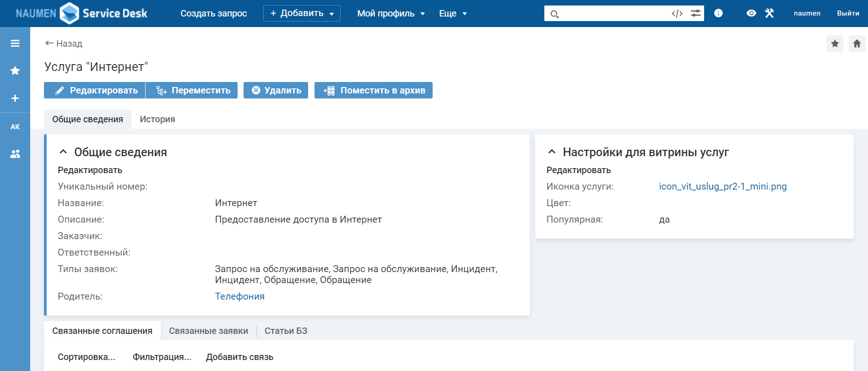Open the info icon in header
Image resolution: width=868 pixels, height=371 pixels.
(x=718, y=13)
